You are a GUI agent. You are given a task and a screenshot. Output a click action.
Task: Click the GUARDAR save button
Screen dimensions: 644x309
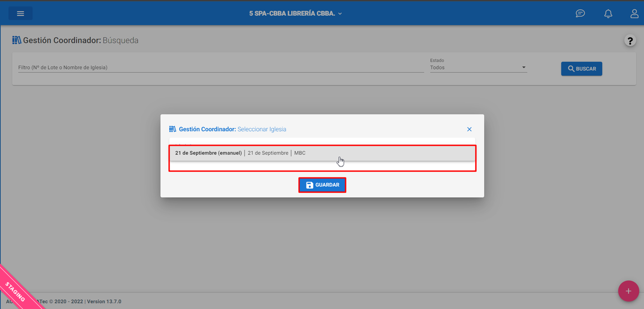coord(322,185)
